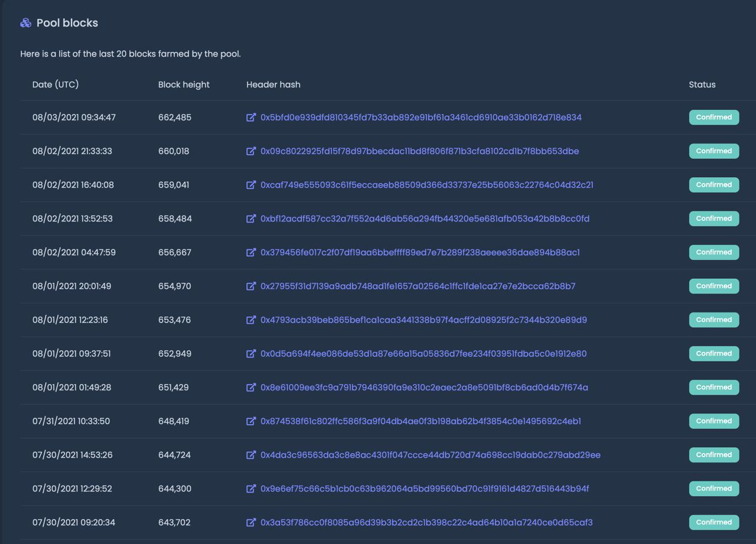
Task: Click Confirmed badge for block 659,041
Action: click(x=714, y=184)
